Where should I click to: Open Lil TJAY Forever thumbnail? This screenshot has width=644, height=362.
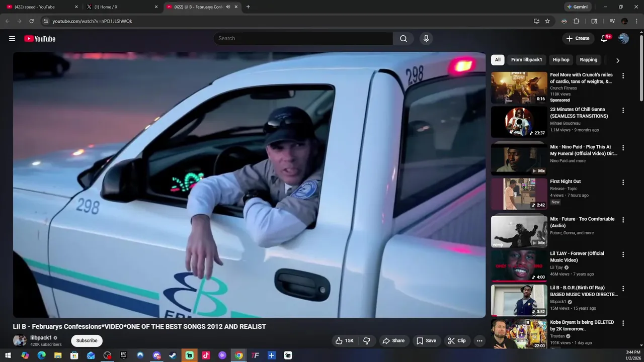519,266
